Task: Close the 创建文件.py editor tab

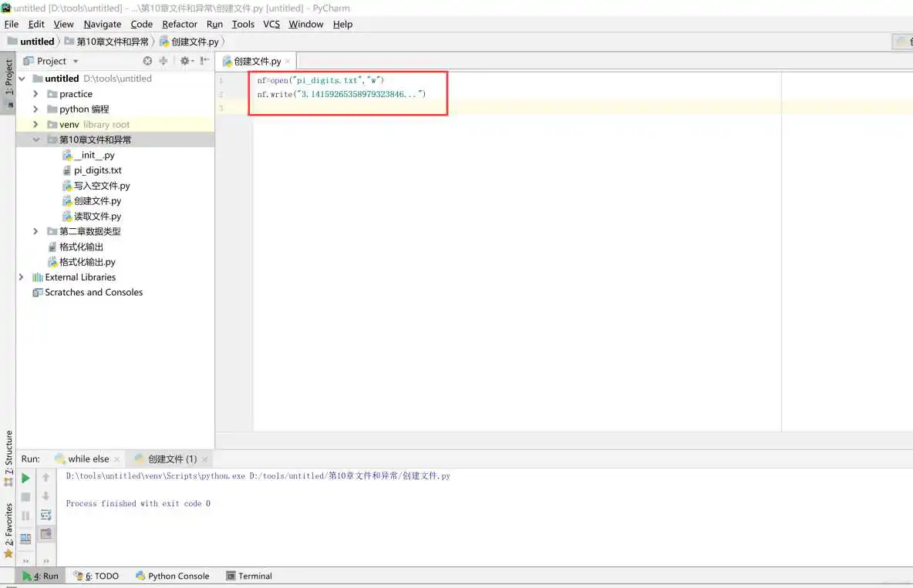Action: click(288, 61)
